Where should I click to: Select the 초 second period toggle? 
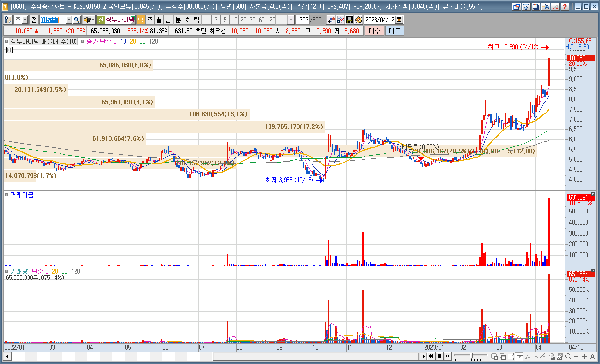[x=187, y=20]
